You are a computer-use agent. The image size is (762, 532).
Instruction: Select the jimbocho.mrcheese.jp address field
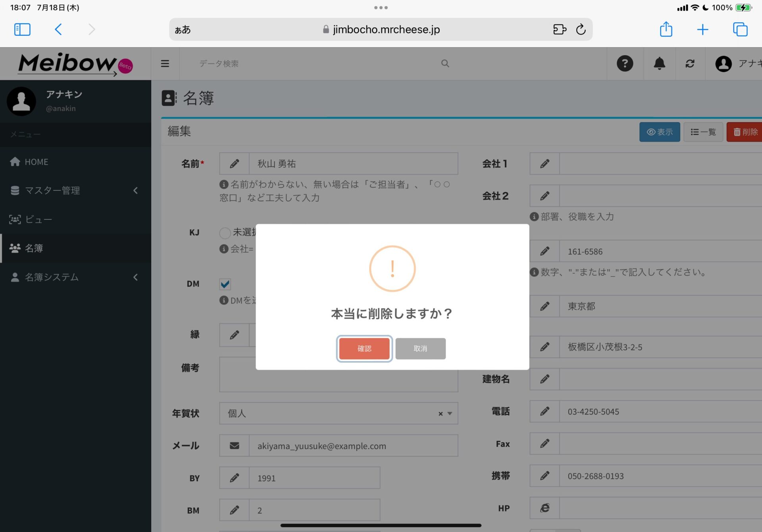pyautogui.click(x=381, y=29)
